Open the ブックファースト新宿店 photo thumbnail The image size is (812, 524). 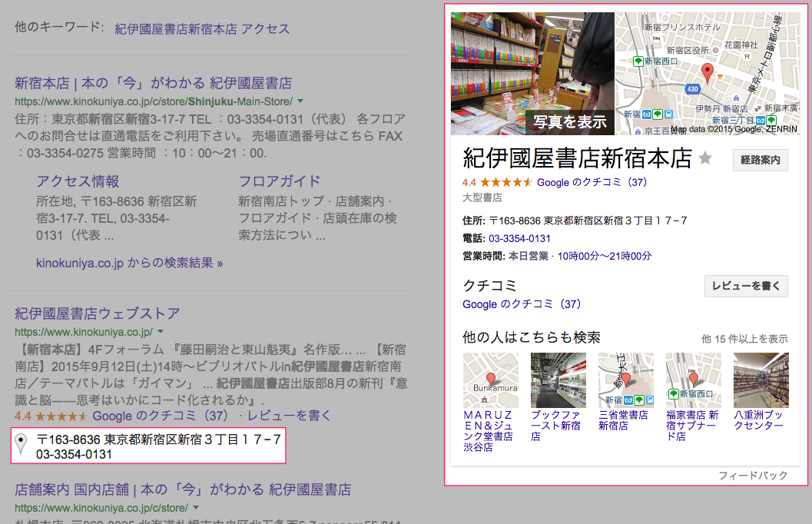(x=558, y=380)
